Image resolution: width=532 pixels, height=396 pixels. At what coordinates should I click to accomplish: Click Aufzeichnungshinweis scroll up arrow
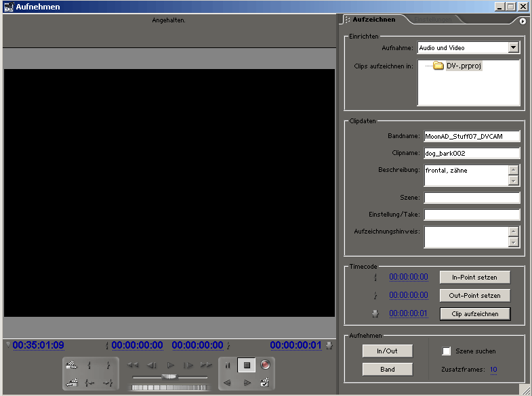514,232
